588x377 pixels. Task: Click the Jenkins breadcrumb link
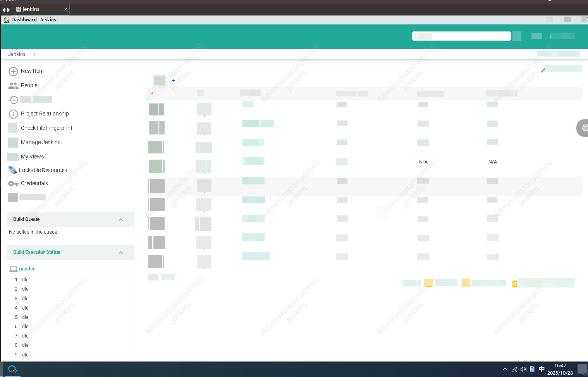[17, 54]
